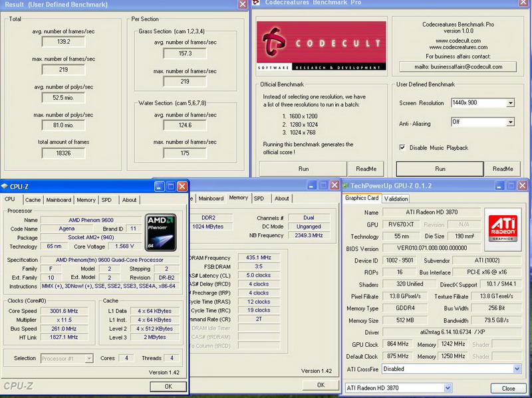Click the TechPowerUp GPU-Z title bar icon
Viewport: 532px width, 398px height.
346,187
